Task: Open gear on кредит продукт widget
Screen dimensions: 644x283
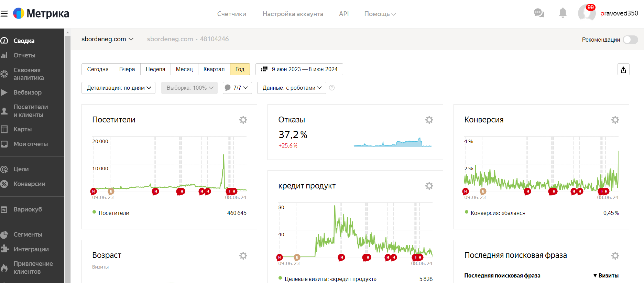Action: [429, 186]
